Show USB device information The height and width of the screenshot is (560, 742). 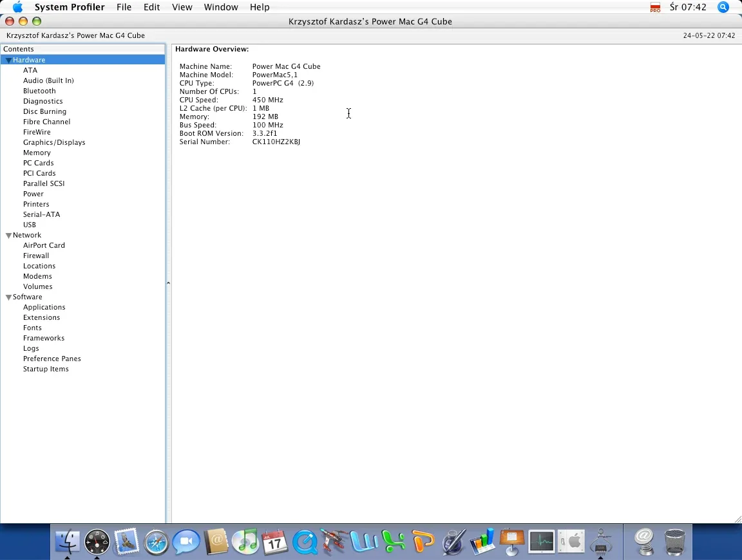click(30, 225)
